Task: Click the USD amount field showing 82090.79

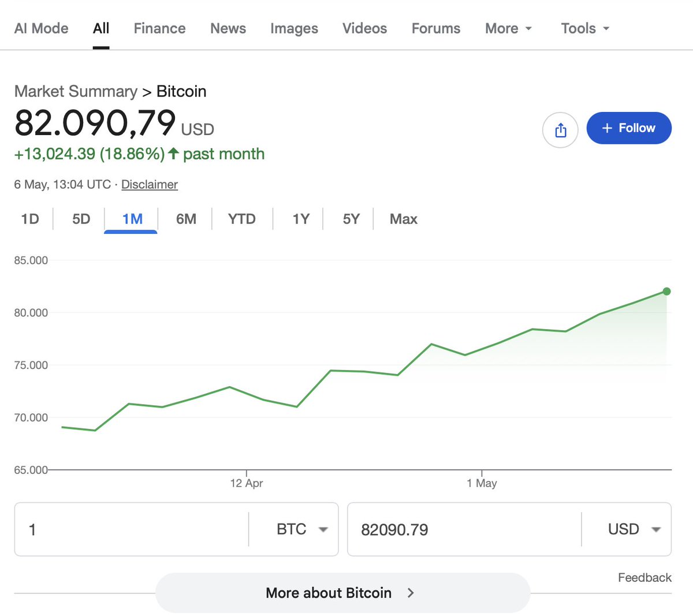Action: click(464, 529)
